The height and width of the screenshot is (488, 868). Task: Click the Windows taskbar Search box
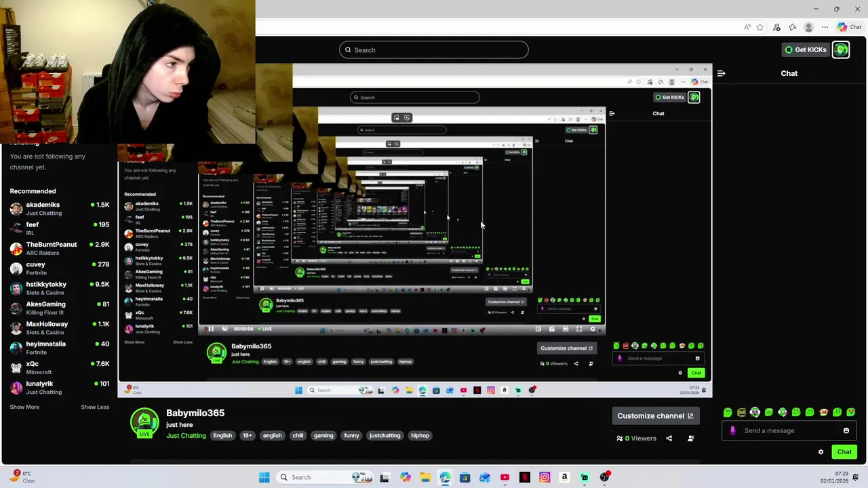pos(325,477)
